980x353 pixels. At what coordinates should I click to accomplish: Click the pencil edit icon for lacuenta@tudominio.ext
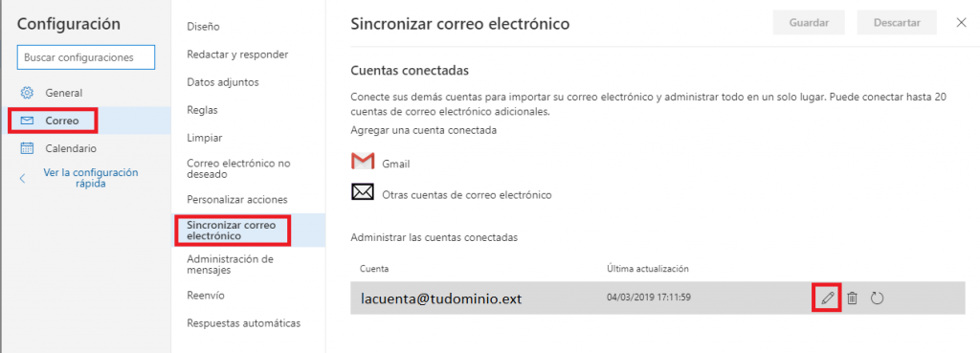click(828, 298)
